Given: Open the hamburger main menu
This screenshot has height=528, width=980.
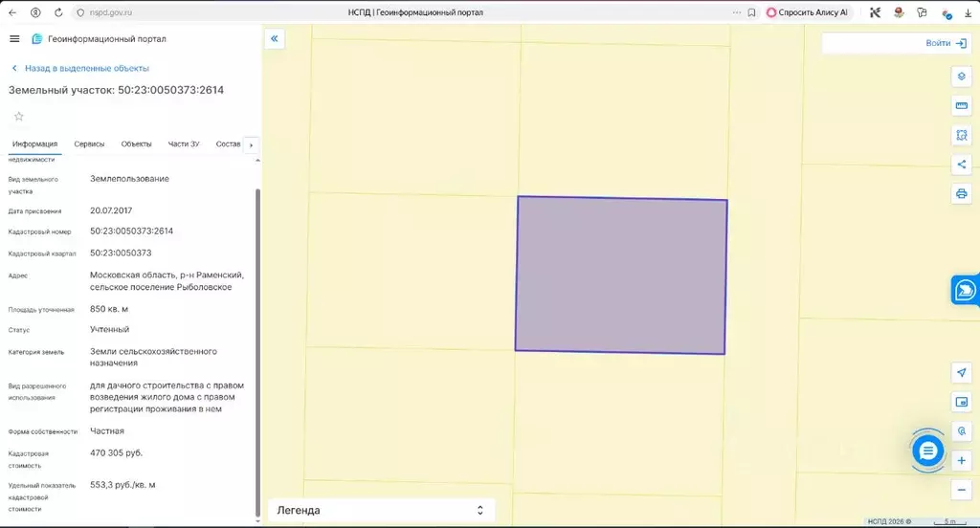Looking at the screenshot, I should point(14,39).
